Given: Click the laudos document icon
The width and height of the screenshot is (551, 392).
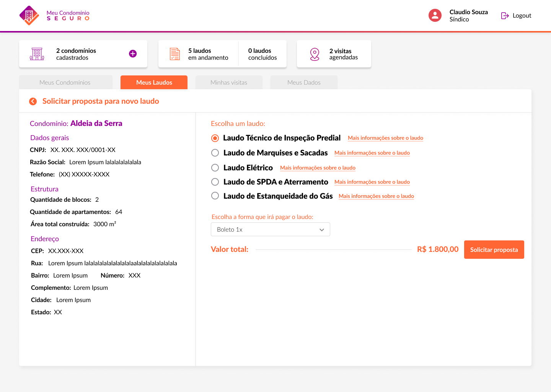Looking at the screenshot, I should point(175,54).
